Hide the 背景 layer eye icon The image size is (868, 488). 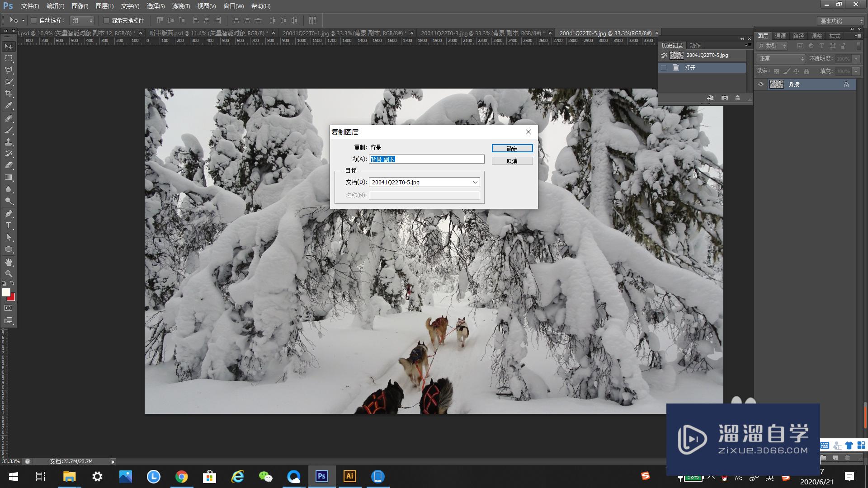coord(761,84)
